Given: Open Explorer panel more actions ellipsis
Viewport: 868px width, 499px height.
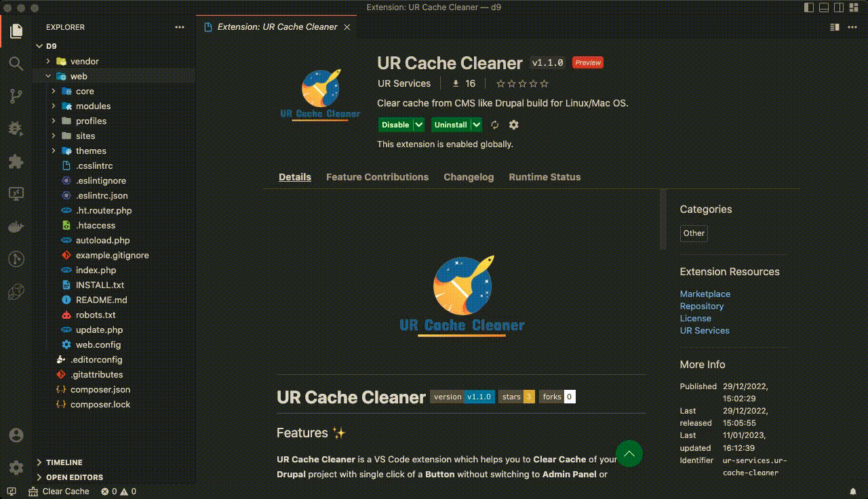Looking at the screenshot, I should click(179, 27).
